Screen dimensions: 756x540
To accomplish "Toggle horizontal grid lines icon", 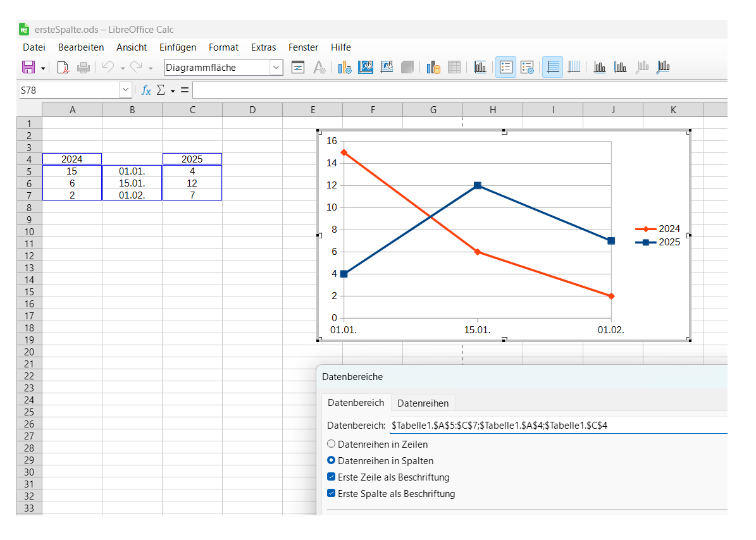I will (552, 67).
